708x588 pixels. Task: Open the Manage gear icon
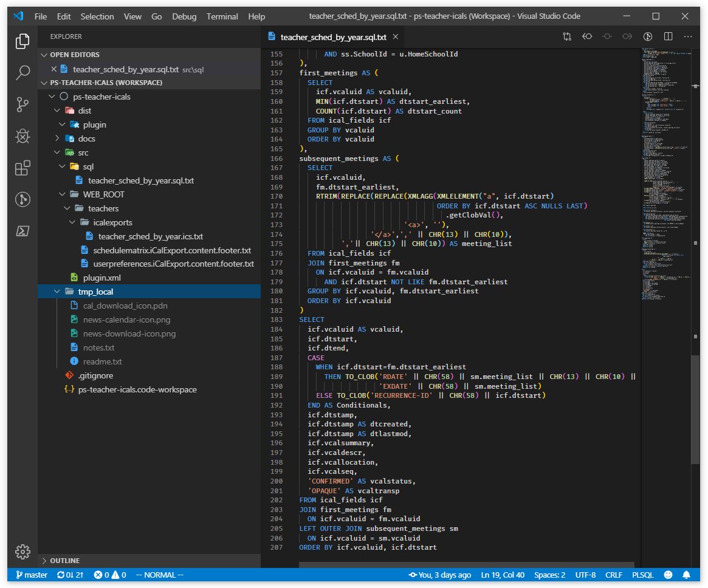click(22, 552)
